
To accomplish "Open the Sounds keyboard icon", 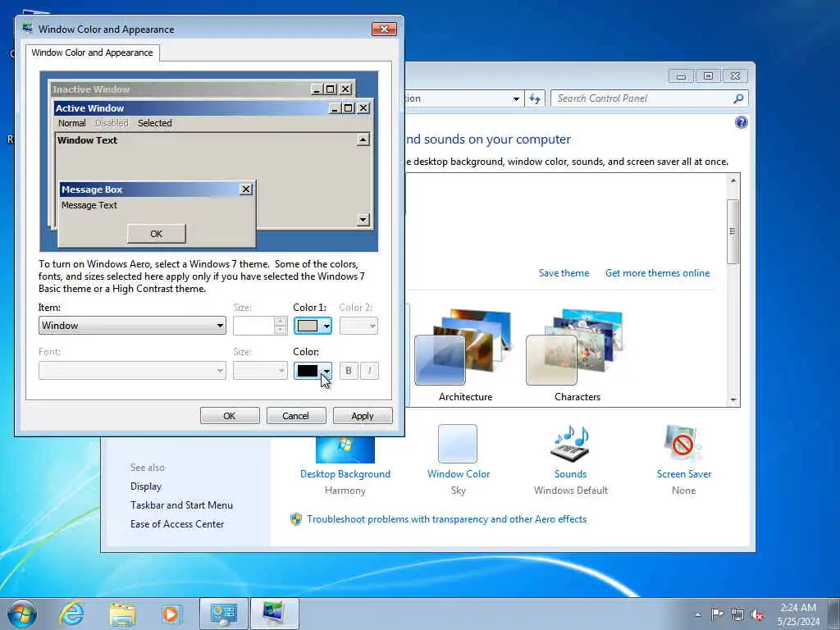I will pos(571,444).
